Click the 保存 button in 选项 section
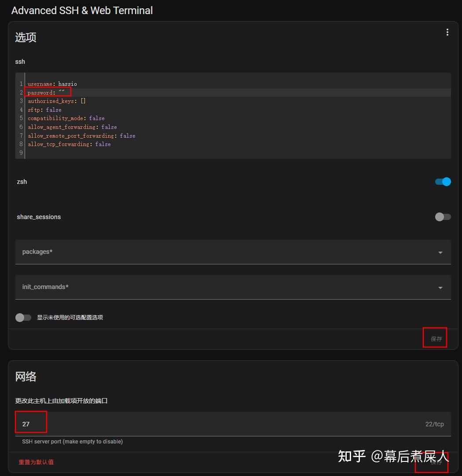 pyautogui.click(x=435, y=338)
